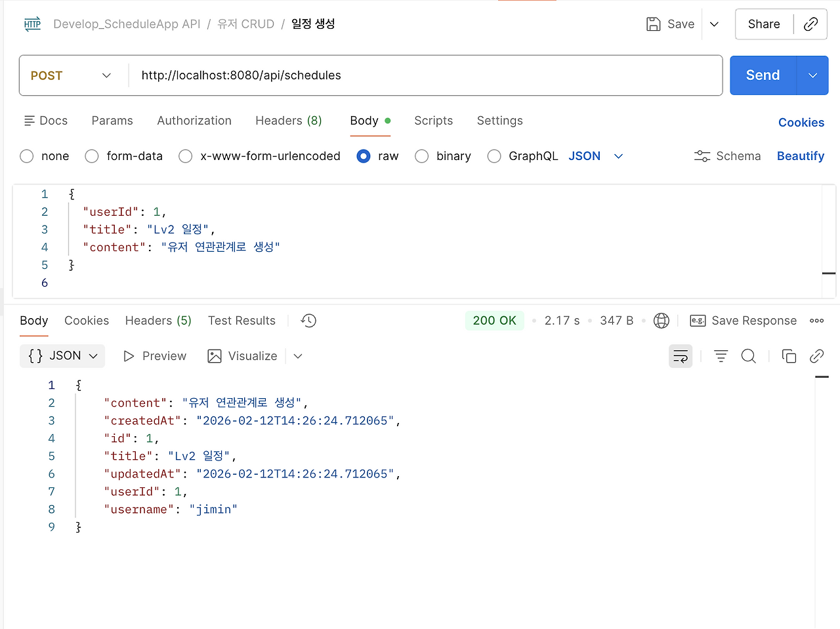Select raw body type
The width and height of the screenshot is (840, 629).
tap(377, 156)
